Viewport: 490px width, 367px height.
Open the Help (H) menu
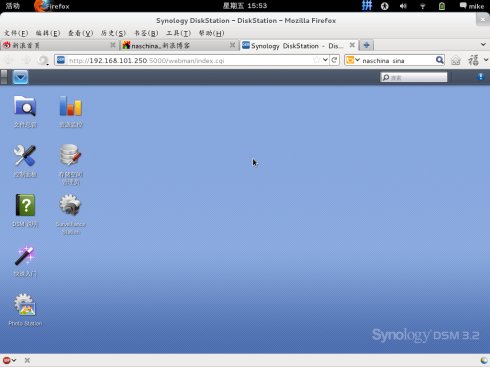pyautogui.click(x=212, y=33)
